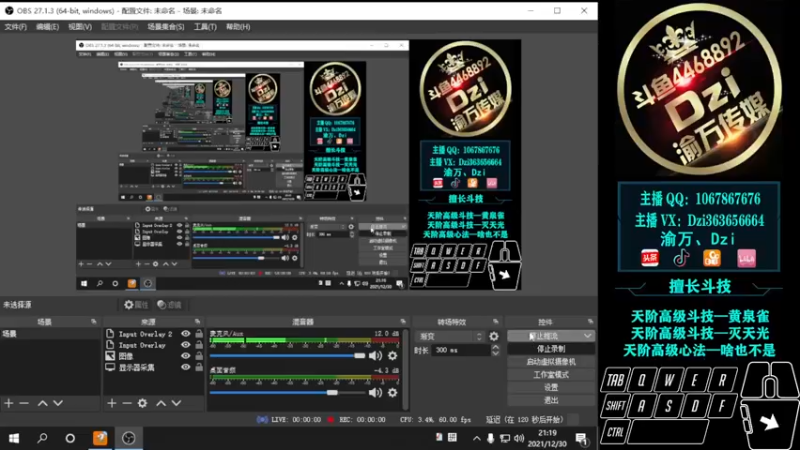This screenshot has height=450, width=800.
Task: Open 设置 settings from controls
Action: (551, 387)
